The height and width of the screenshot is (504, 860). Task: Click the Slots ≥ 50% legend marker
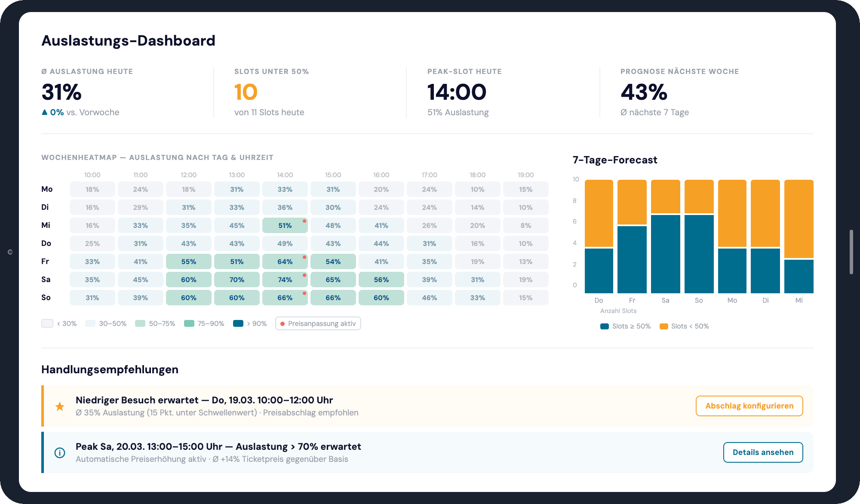(x=605, y=326)
